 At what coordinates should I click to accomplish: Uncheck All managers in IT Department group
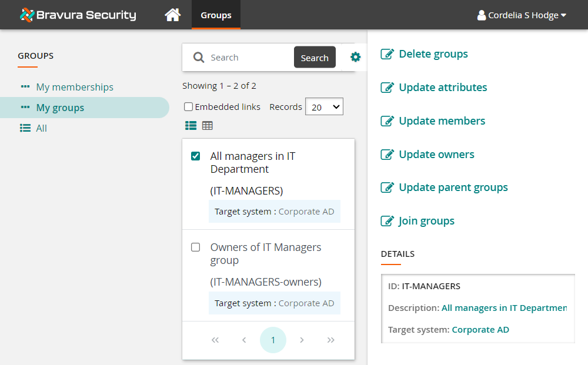[196, 156]
